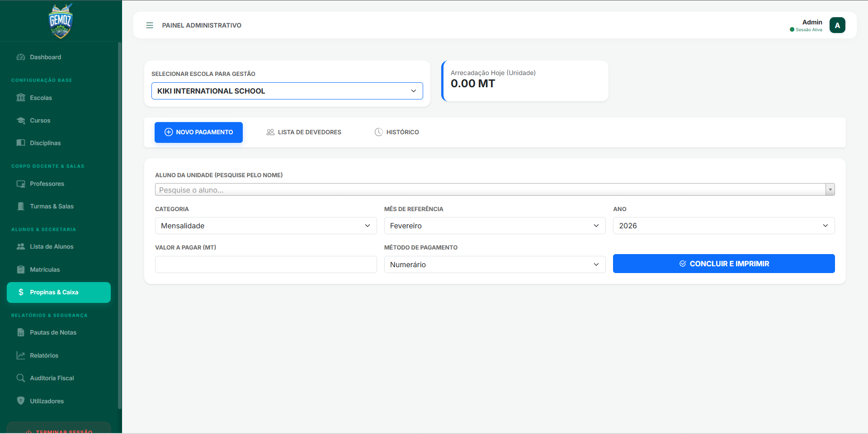Expand the Ano year dropdown
Screen dimensions: 868x434
click(723, 226)
